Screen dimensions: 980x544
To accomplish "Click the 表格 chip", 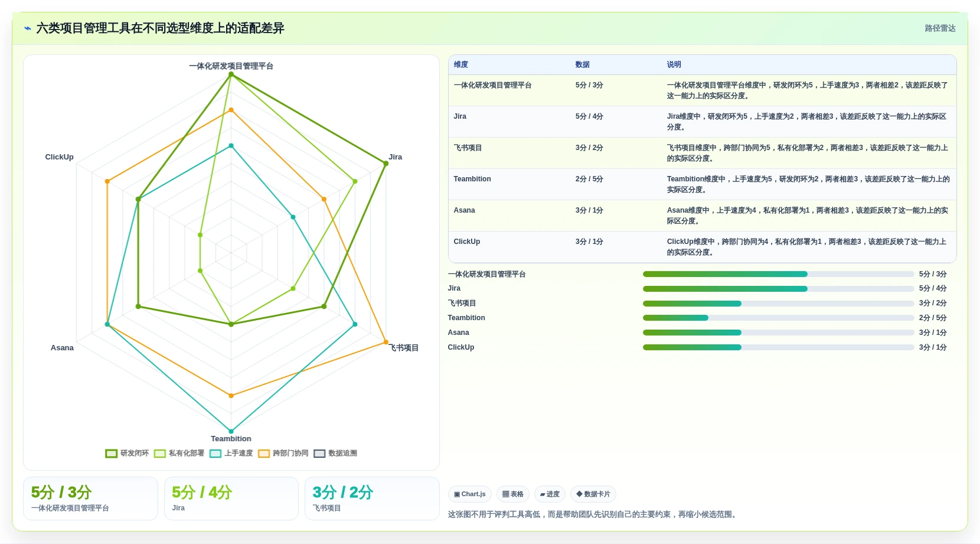I will click(x=513, y=494).
